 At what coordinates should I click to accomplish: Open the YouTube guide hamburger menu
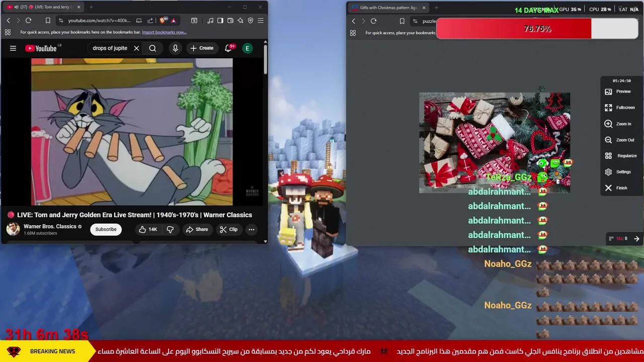coord(13,48)
